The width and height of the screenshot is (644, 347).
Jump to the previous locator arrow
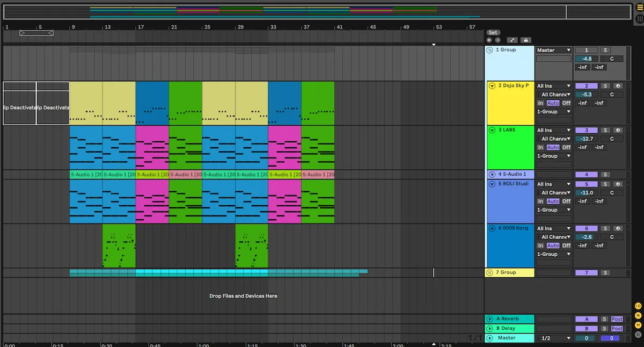click(x=489, y=40)
